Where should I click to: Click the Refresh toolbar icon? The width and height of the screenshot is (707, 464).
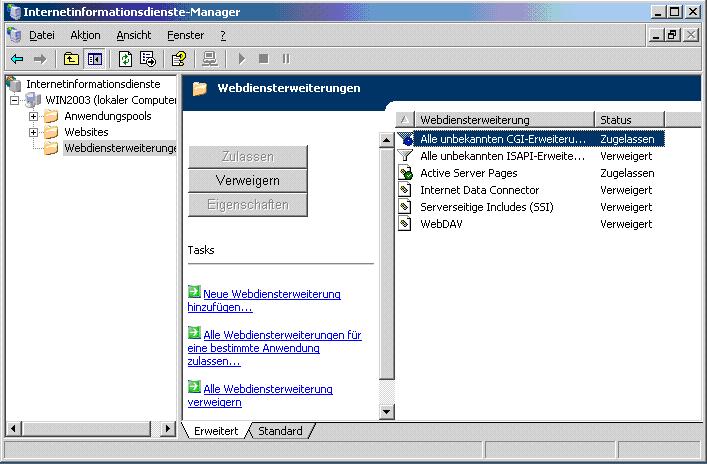(125, 59)
